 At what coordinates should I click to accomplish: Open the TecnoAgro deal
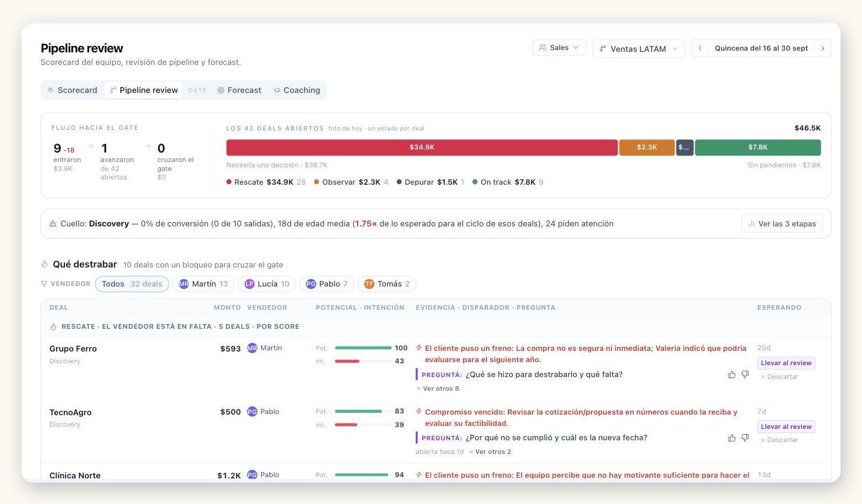[x=70, y=412]
